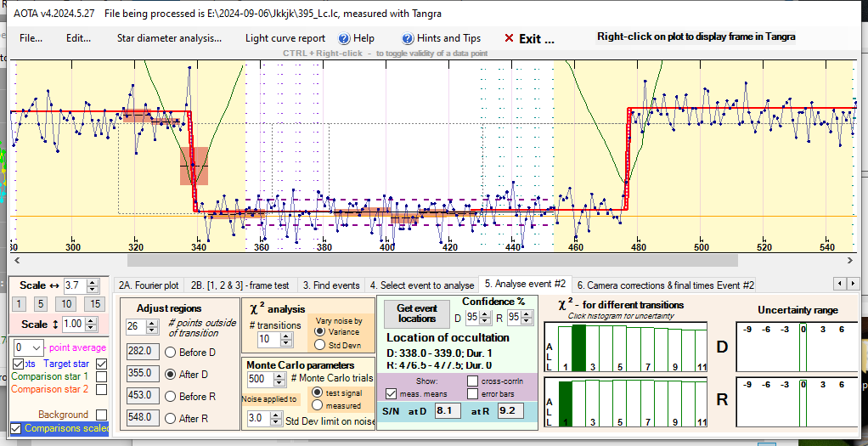The image size is (868, 446).
Task: Set horizontal scale preset to 10
Action: [66, 303]
